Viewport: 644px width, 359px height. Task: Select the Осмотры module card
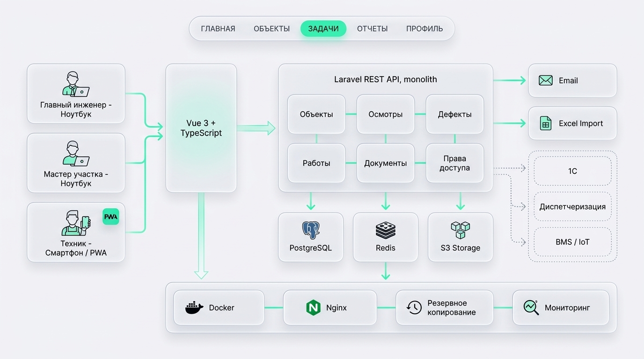coord(386,114)
